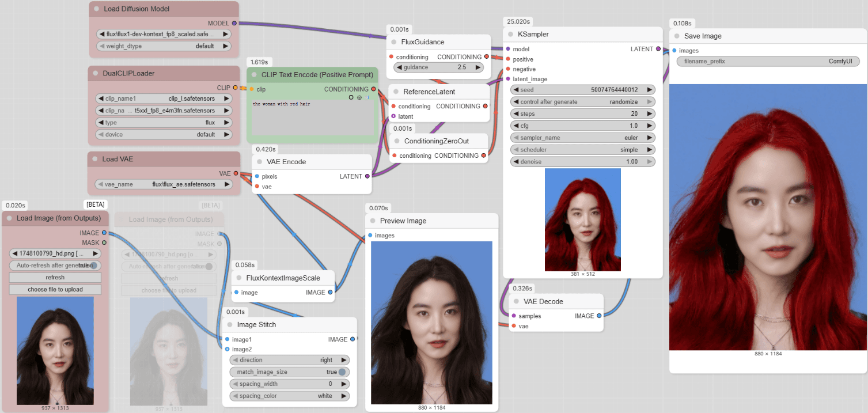Screen dimensions: 868x413
Task: Collapse the KSampler node via its title dot
Action: tap(509, 35)
